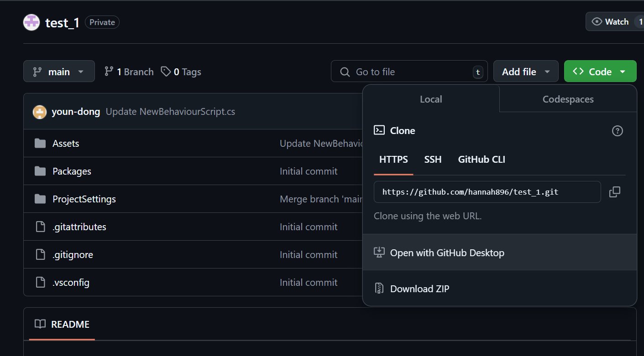Viewport: 644px width, 356px height.
Task: Click the tag icon beside 0 Tags
Action: tap(166, 72)
